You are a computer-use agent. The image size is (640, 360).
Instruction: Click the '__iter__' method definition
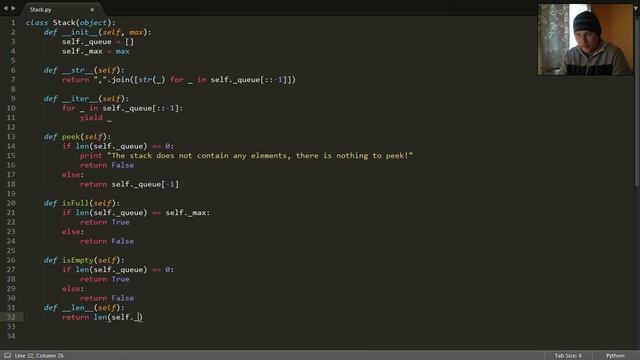(86, 98)
